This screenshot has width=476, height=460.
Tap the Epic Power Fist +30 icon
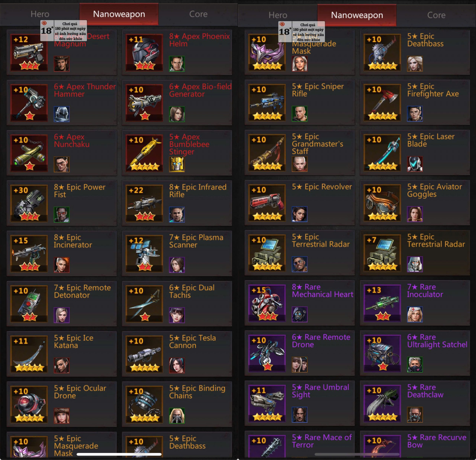pos(29,203)
